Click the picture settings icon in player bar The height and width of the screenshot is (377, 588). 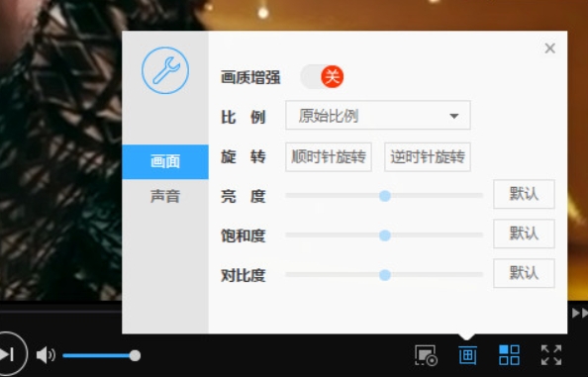pos(467,355)
